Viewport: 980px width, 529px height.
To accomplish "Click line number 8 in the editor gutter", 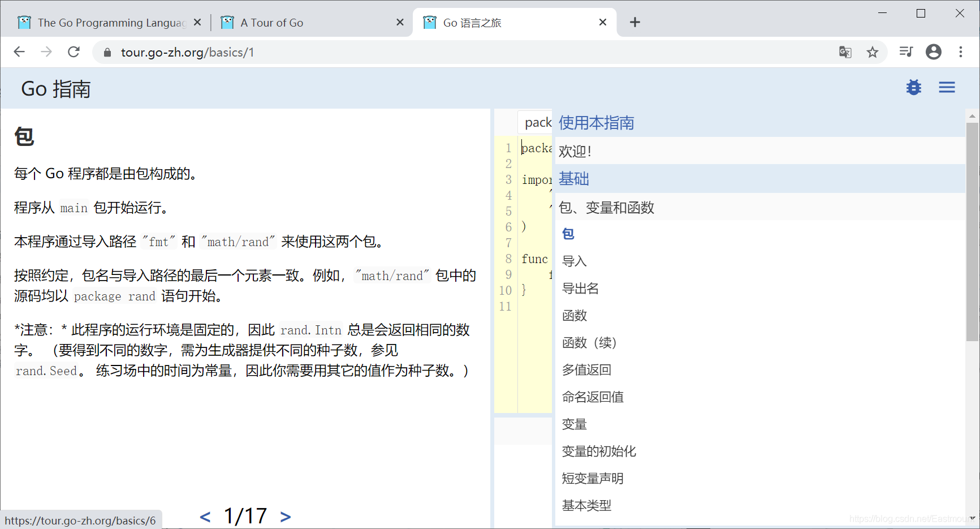I will 508,259.
